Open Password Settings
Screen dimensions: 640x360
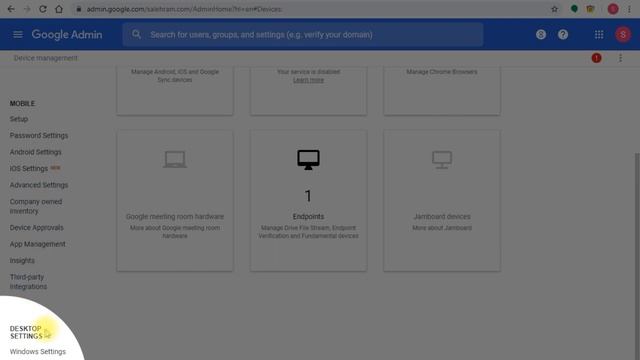pyautogui.click(x=39, y=136)
